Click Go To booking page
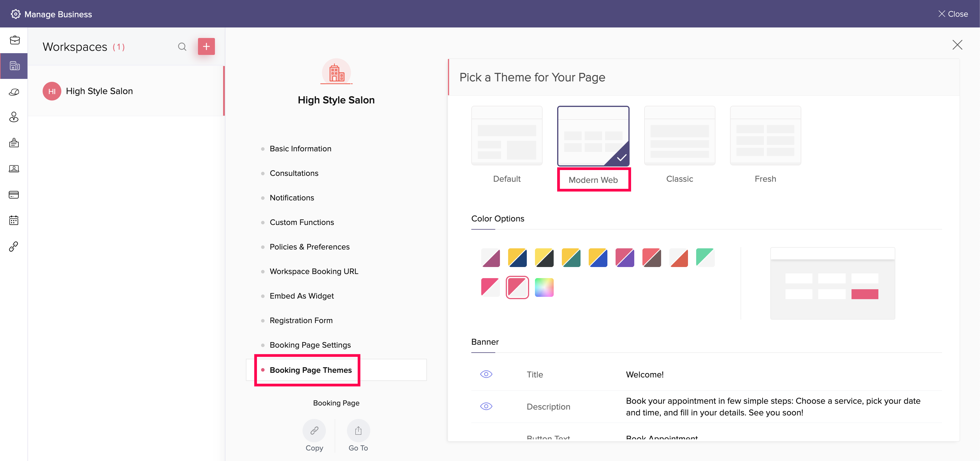The height and width of the screenshot is (461, 980). point(358,431)
